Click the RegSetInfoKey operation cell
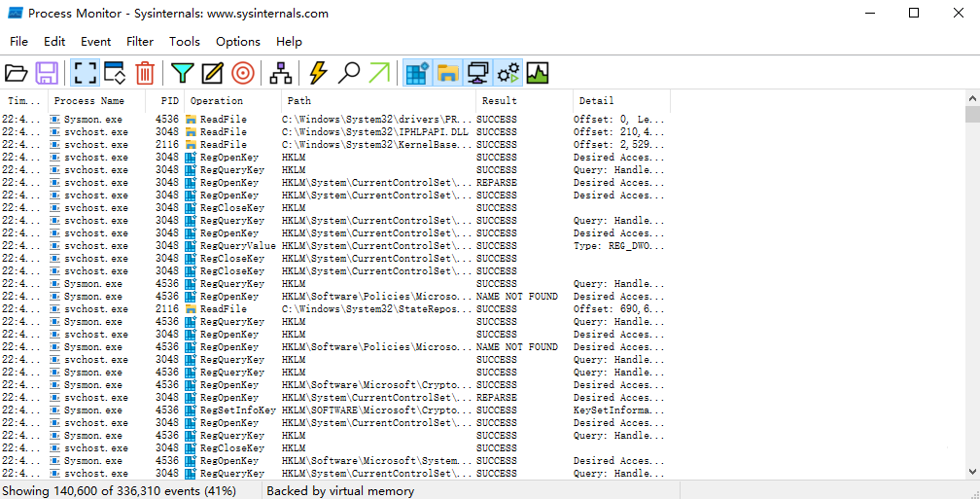Image resolution: width=980 pixels, height=499 pixels. (x=237, y=410)
